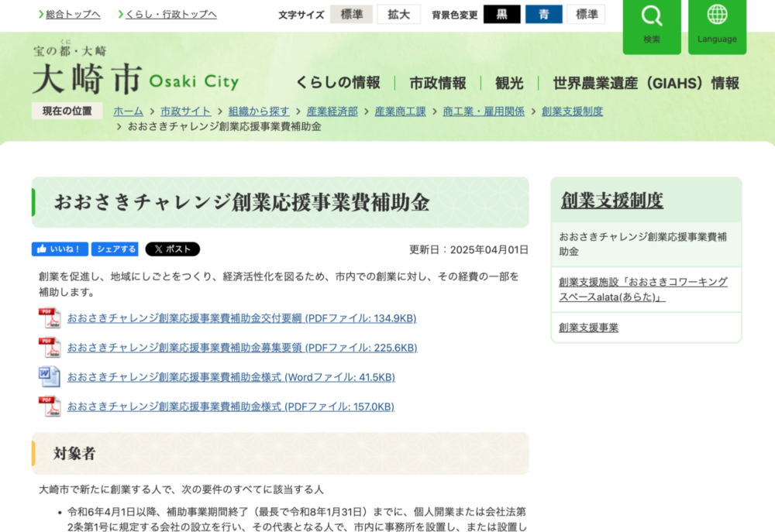Click PDF icon beside 募集要領 file
The width and height of the screenshot is (775, 532).
point(50,348)
